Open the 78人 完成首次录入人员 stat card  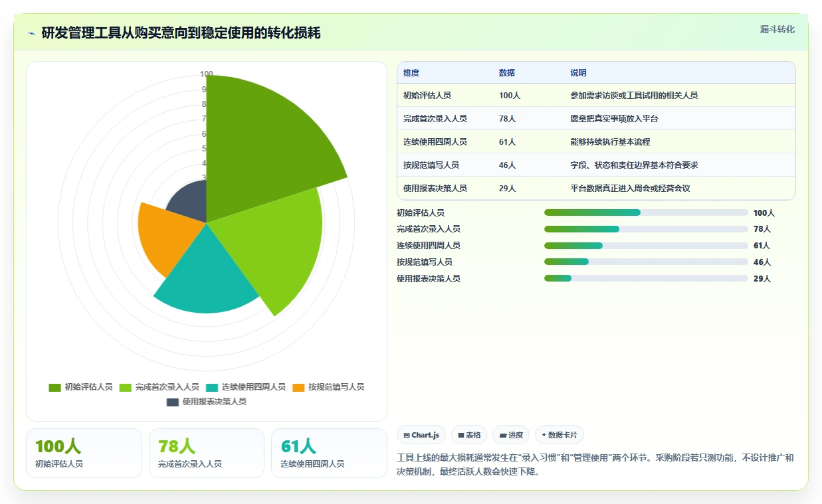(x=207, y=453)
